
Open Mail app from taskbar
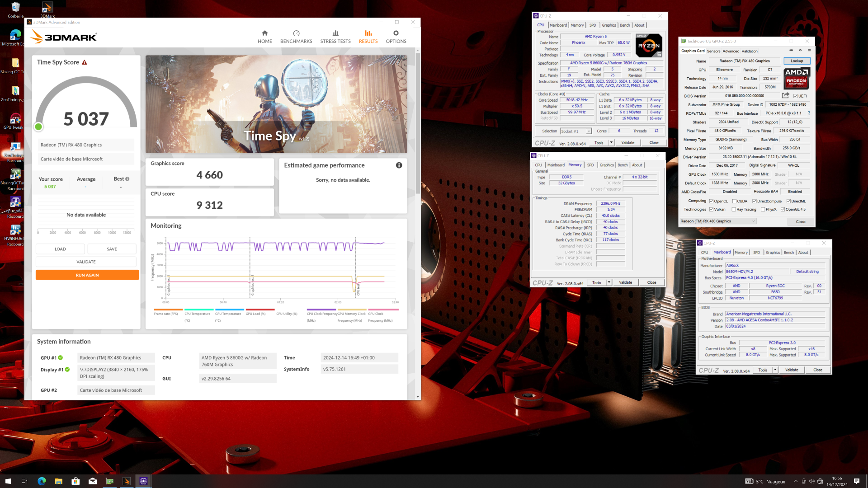tap(93, 481)
